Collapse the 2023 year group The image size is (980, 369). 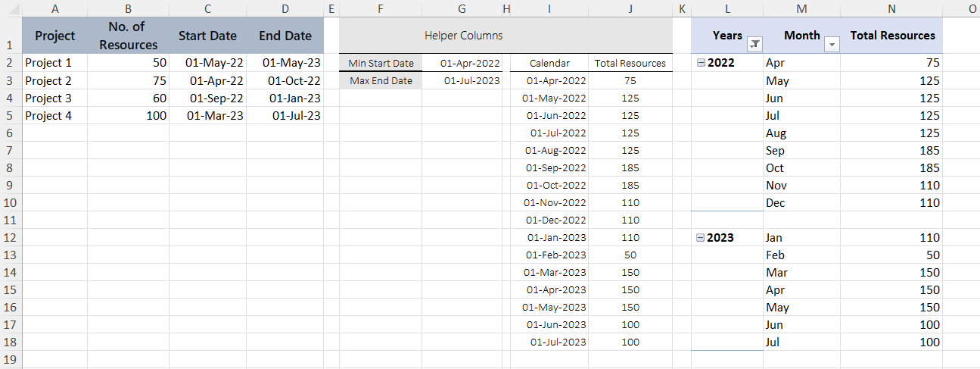700,238
